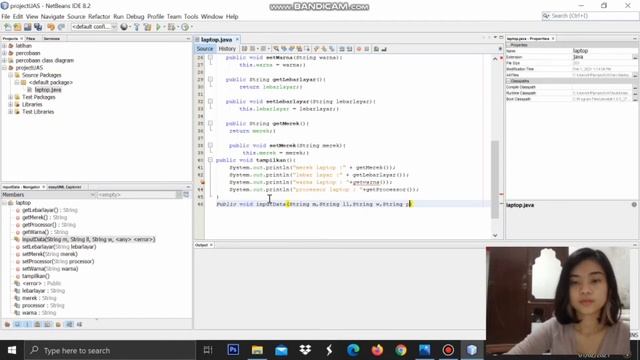
Task: Open the Refactor menu
Action: pos(99,16)
